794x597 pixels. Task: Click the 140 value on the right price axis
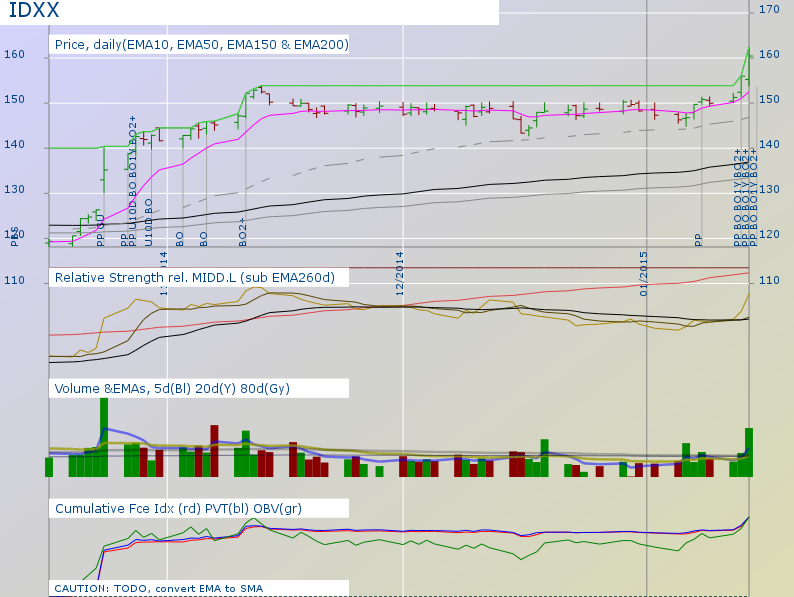click(x=769, y=144)
